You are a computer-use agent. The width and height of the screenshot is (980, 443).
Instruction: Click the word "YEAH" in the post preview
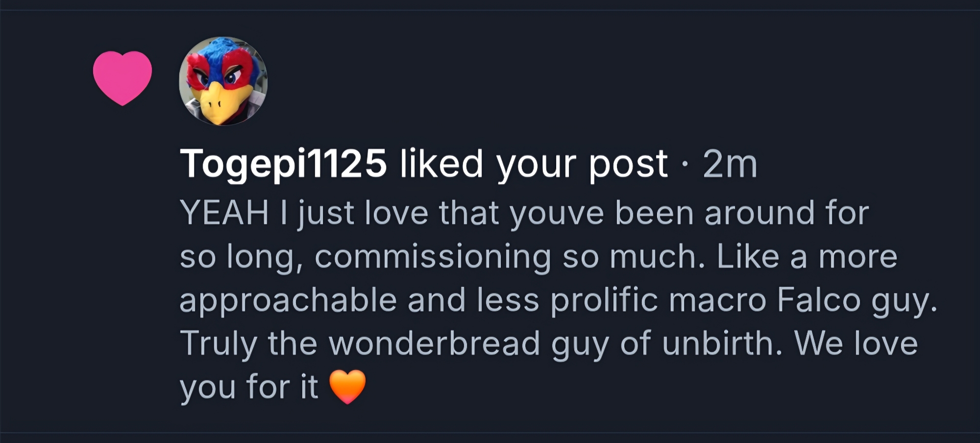224,213
